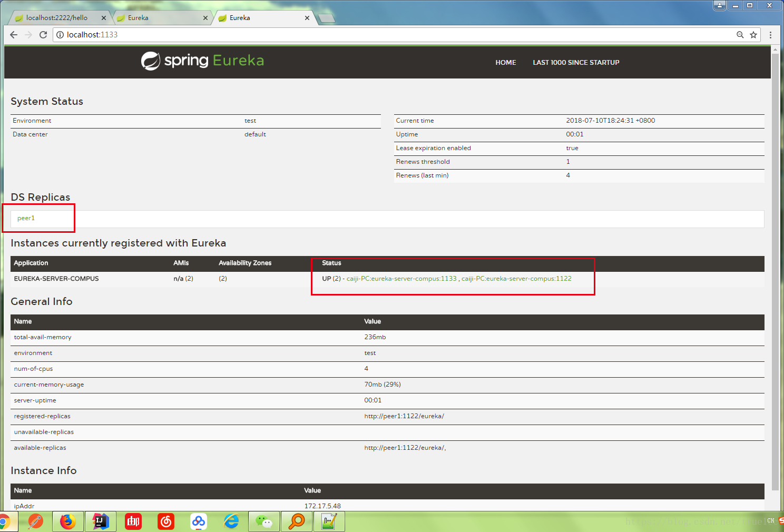The height and width of the screenshot is (532, 784).
Task: Open LAST 1000 SINCE STARTUP page
Action: coord(576,62)
